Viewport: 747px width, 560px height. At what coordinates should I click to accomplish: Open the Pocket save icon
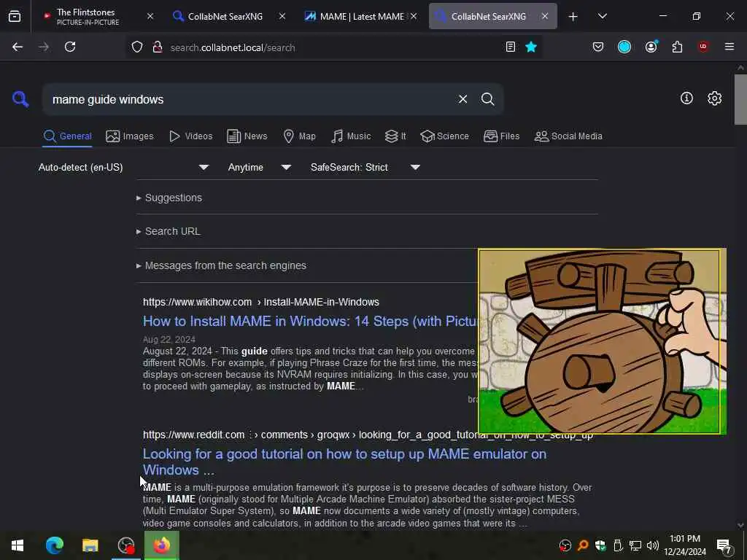pyautogui.click(x=598, y=47)
